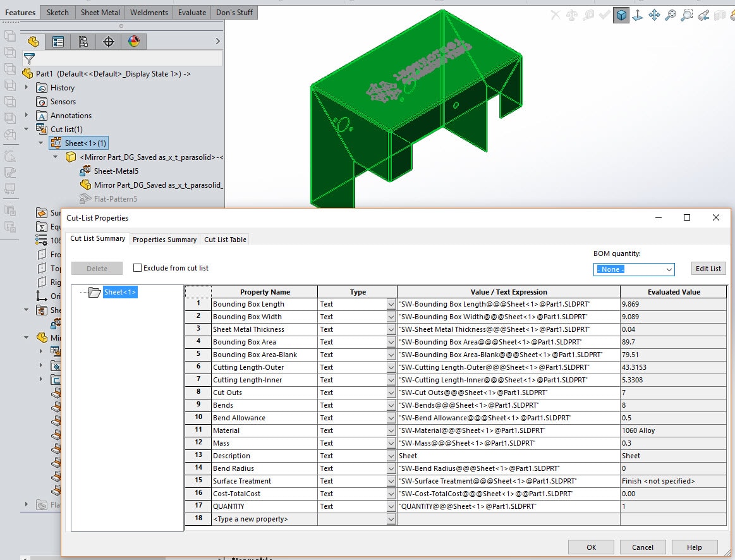This screenshot has width=735, height=560.
Task: Click the Equations sigma icon
Action: click(42, 227)
